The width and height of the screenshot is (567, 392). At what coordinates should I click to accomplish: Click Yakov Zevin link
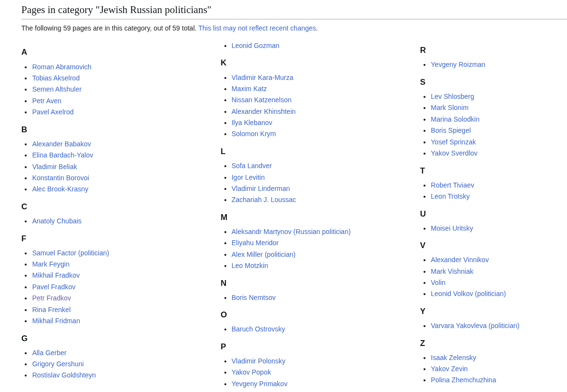point(449,369)
